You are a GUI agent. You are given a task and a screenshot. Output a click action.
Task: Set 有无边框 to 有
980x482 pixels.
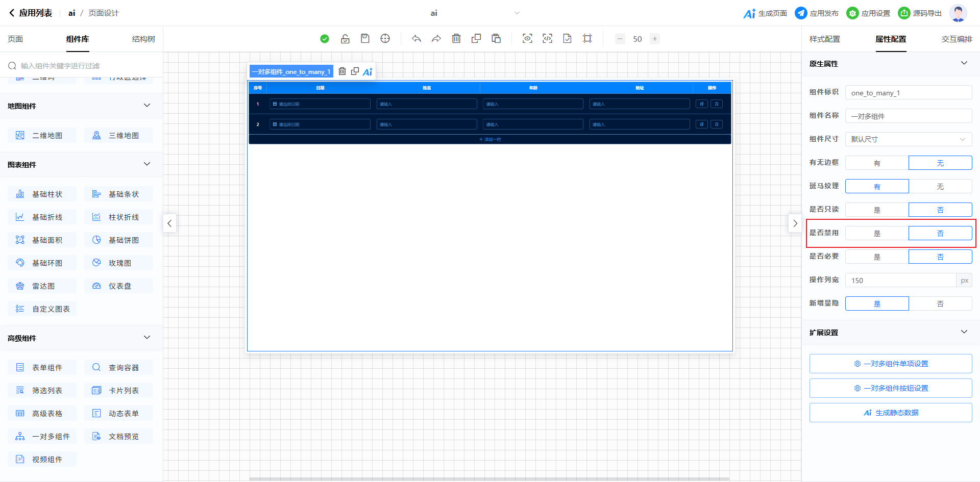[877, 163]
